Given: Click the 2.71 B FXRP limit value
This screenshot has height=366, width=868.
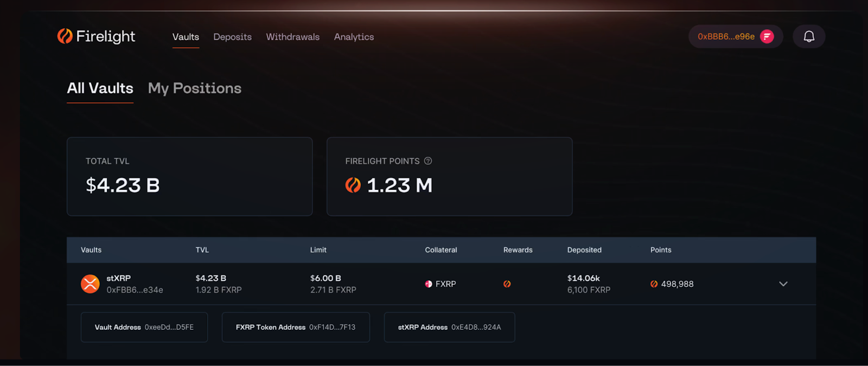Looking at the screenshot, I should point(333,290).
